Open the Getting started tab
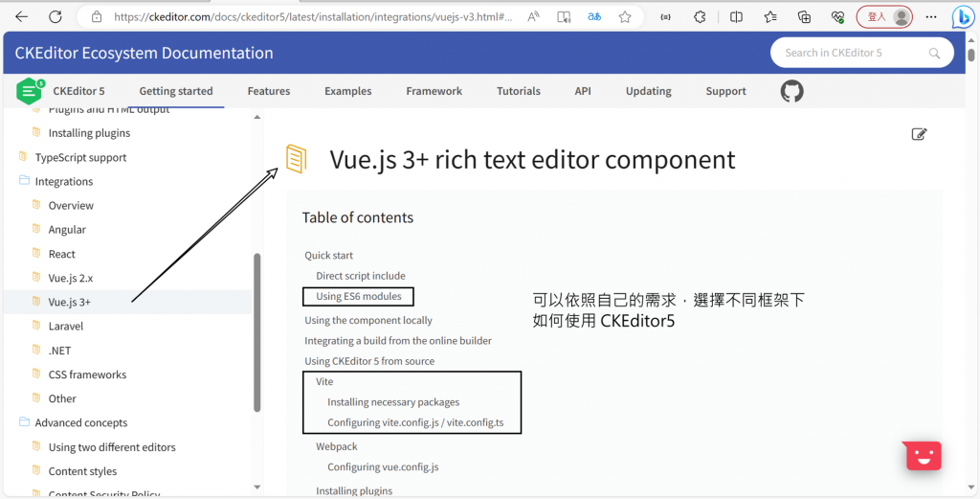980x499 pixels. coord(176,91)
